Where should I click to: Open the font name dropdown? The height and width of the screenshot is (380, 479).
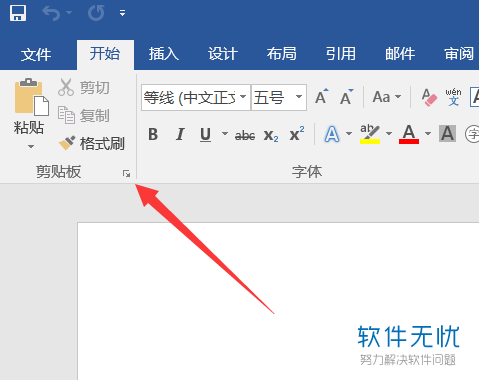(x=243, y=97)
